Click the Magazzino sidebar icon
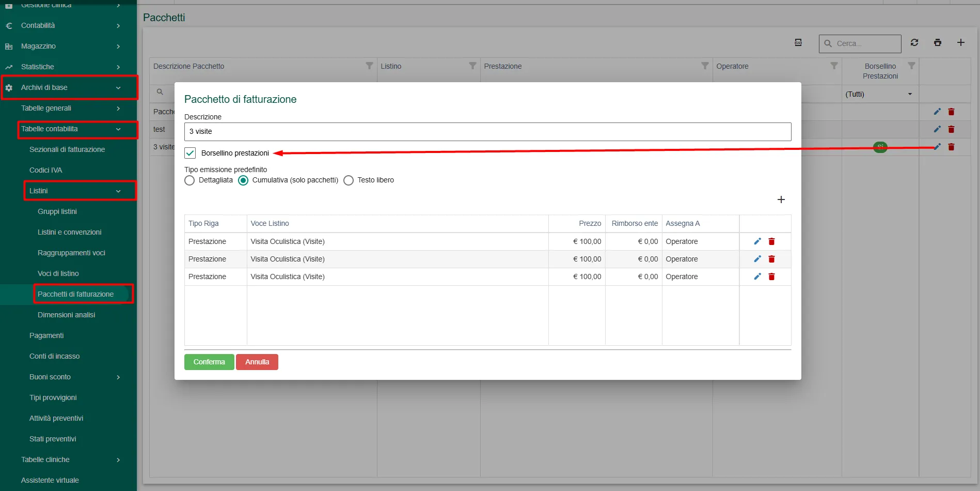 coord(9,46)
